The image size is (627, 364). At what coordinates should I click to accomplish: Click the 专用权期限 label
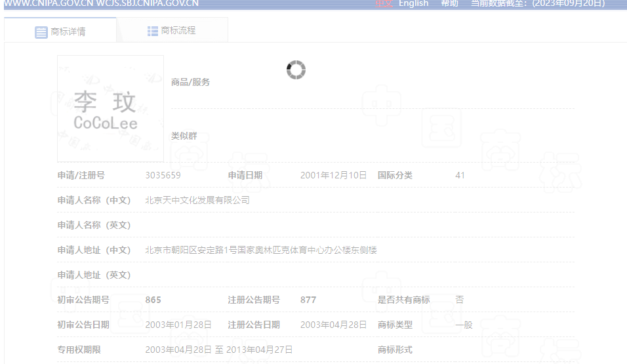coord(79,350)
